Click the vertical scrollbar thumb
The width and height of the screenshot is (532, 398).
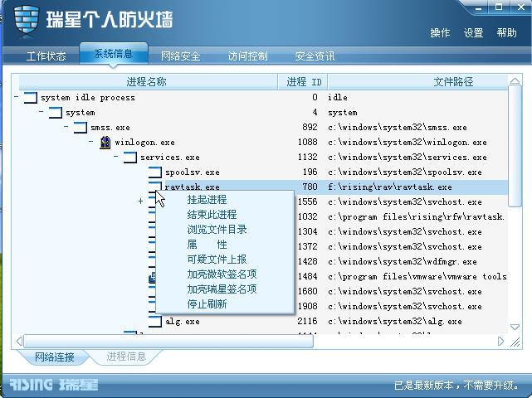(515, 146)
